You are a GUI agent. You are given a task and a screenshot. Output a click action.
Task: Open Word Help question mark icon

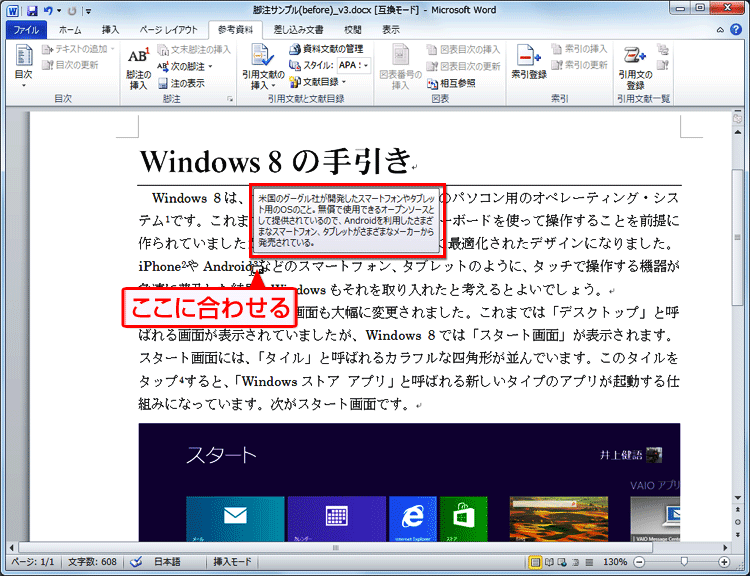736,30
